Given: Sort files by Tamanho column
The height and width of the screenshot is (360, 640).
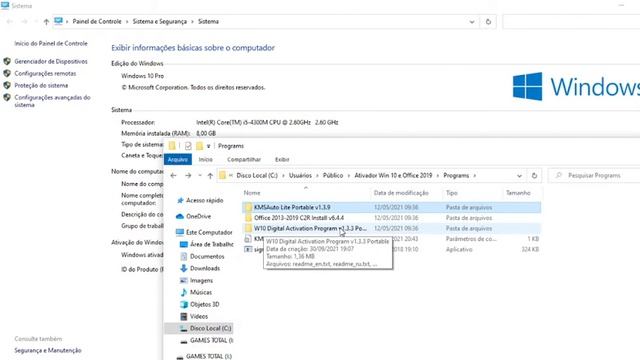Looking at the screenshot, I should pos(518,193).
